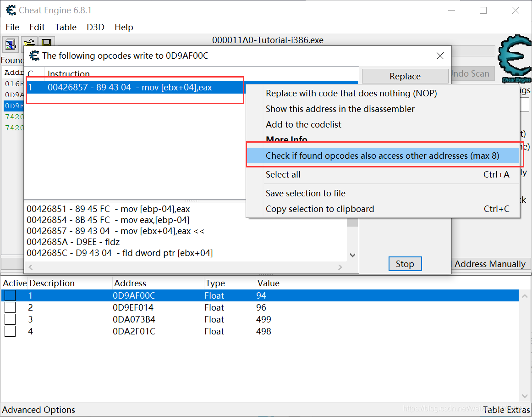
Task: Toggle Active checkbox for description 3
Action: coord(10,319)
